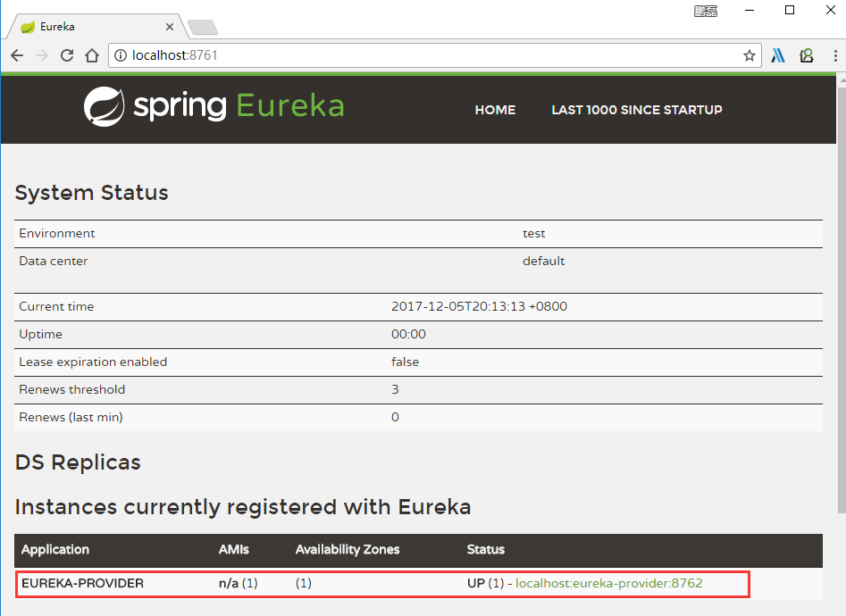Click the Uptime value 00:00
The height and width of the screenshot is (616, 846).
[408, 335]
